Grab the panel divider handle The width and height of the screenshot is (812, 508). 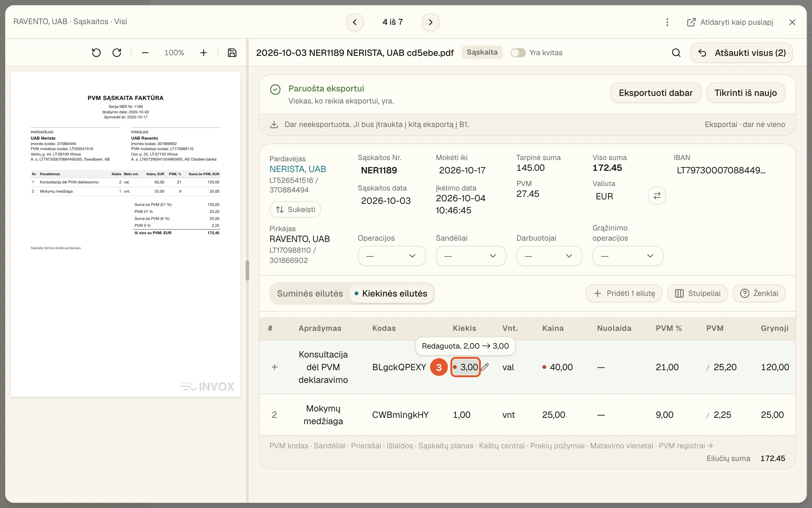click(247, 271)
